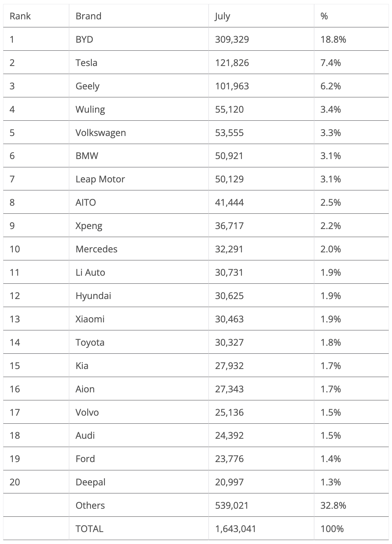The height and width of the screenshot is (544, 392).
Task: Select the Li Auto brand cell
Action: pyautogui.click(x=90, y=272)
